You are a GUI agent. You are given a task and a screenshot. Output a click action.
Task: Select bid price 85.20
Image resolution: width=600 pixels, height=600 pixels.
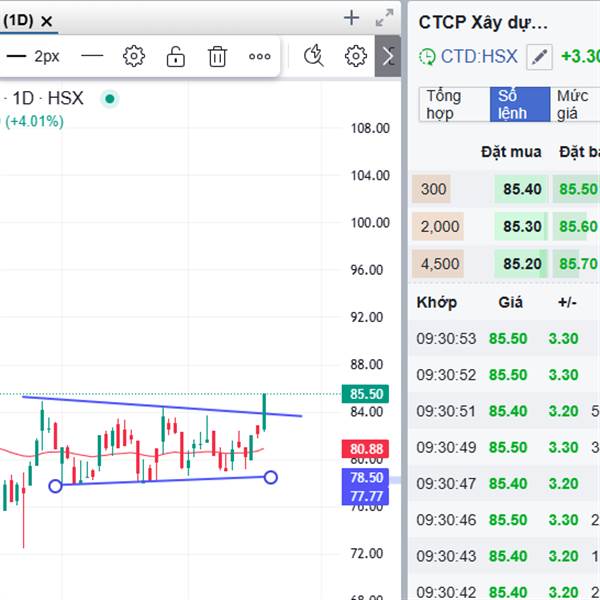tap(522, 264)
